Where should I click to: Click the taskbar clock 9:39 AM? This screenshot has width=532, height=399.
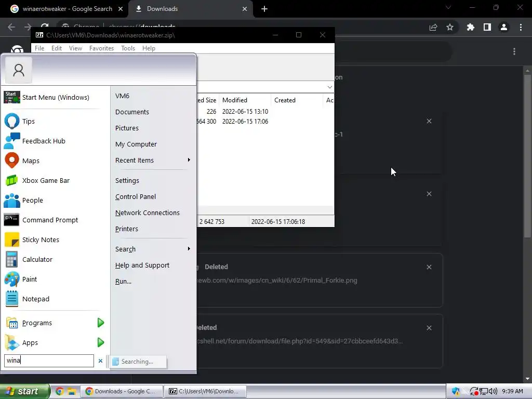512,391
